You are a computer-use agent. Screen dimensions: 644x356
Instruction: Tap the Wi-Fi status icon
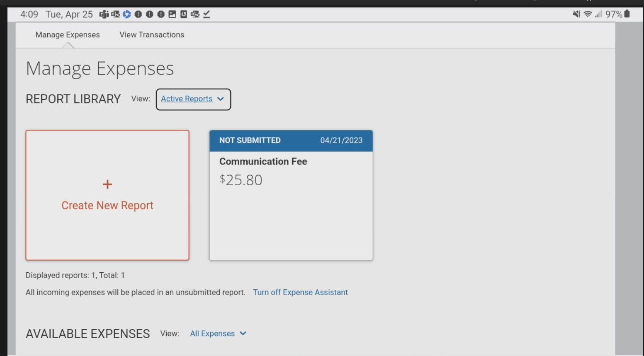(588, 15)
